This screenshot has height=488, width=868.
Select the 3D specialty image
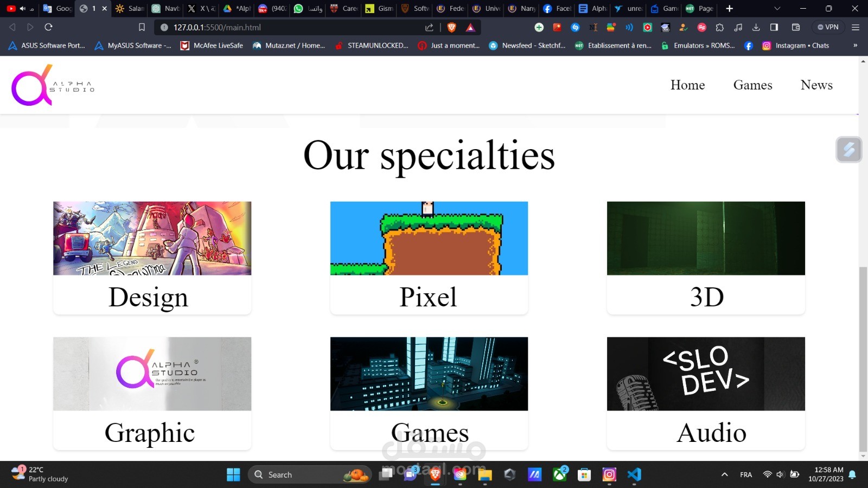tap(706, 238)
